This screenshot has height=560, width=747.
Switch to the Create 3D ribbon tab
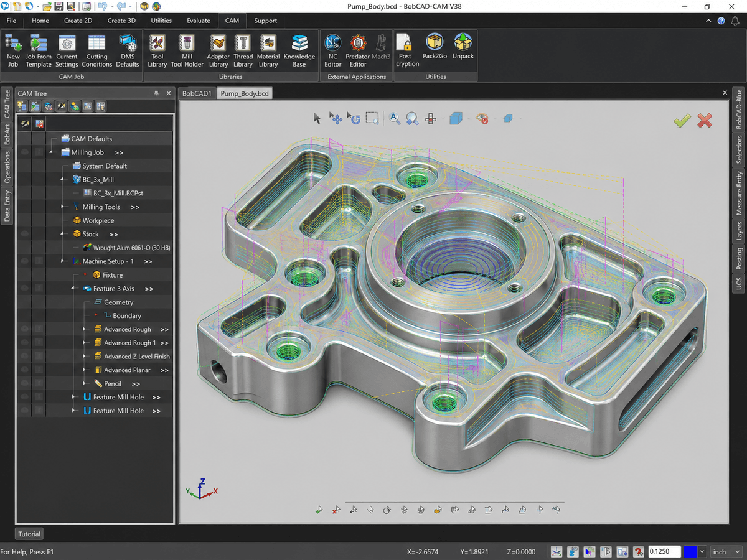(121, 21)
